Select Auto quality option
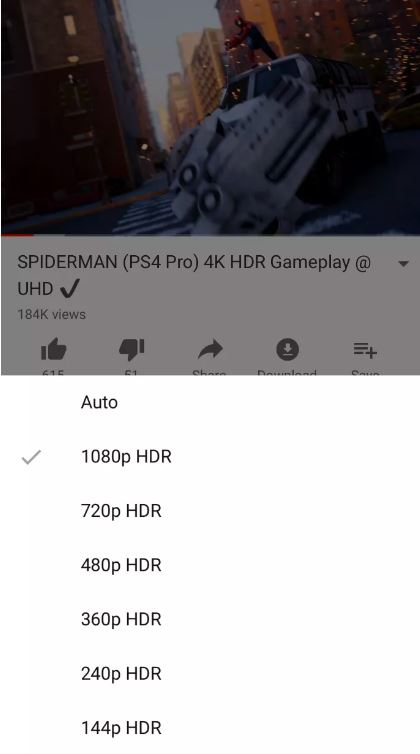This screenshot has height=754, width=420. coord(210,402)
